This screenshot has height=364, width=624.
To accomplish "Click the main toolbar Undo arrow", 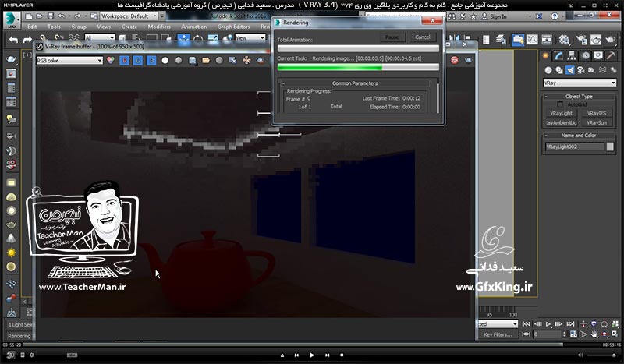I will click(x=13, y=40).
